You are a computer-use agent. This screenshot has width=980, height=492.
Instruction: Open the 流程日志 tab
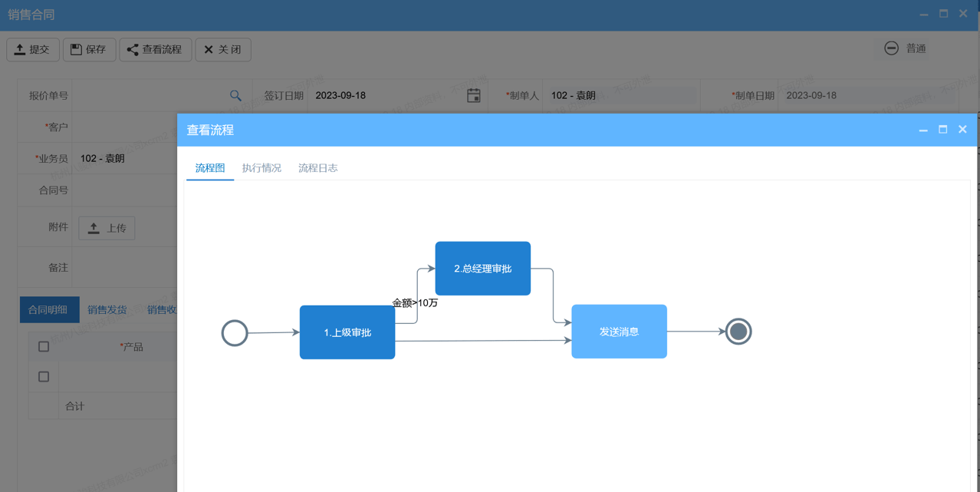(317, 167)
